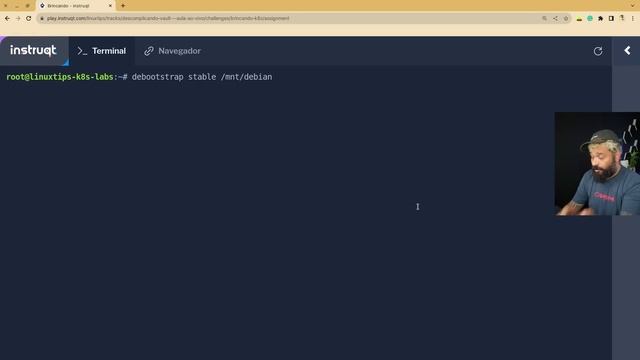Screen dimensions: 640x360
Task: Reload the page in the browser toolbar
Action: coord(29,18)
